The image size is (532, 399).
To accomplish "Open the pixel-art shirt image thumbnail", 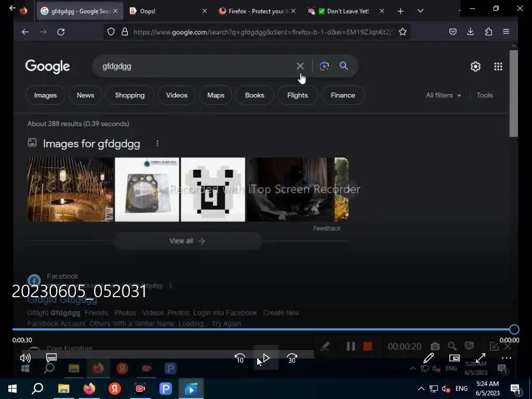I will point(212,189).
